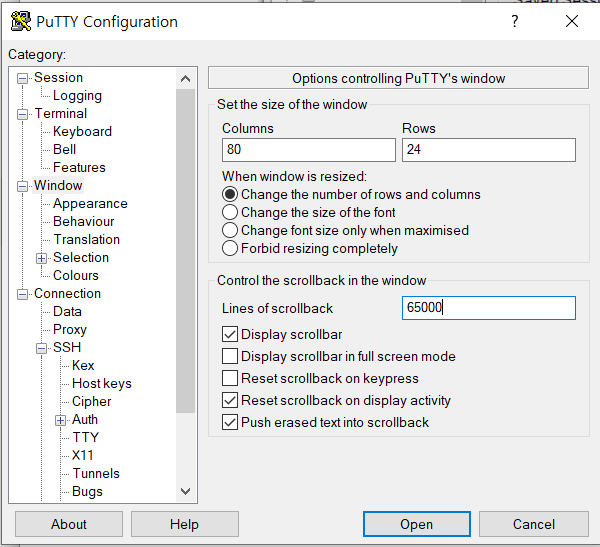Open the Keyboard category
600x547 pixels.
82,131
